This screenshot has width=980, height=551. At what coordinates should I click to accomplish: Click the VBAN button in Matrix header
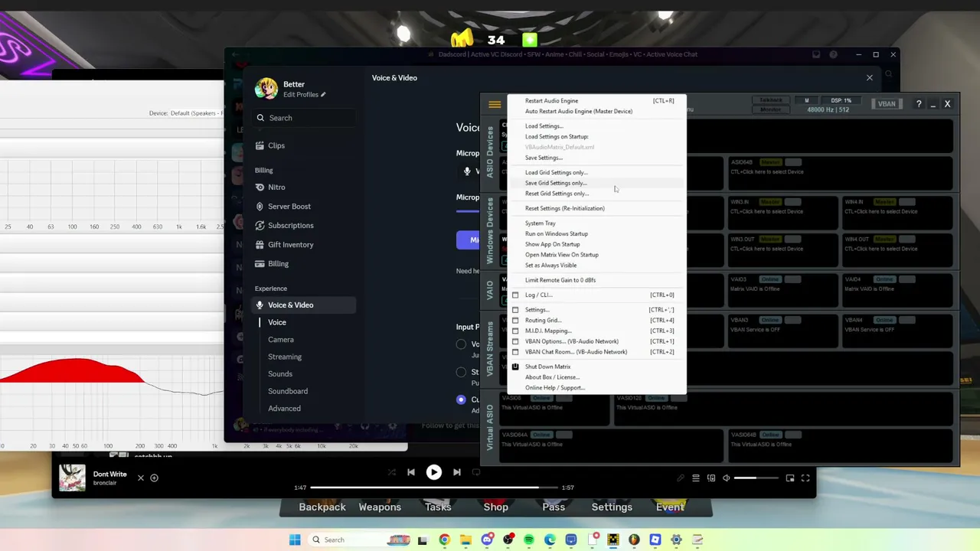click(x=887, y=104)
